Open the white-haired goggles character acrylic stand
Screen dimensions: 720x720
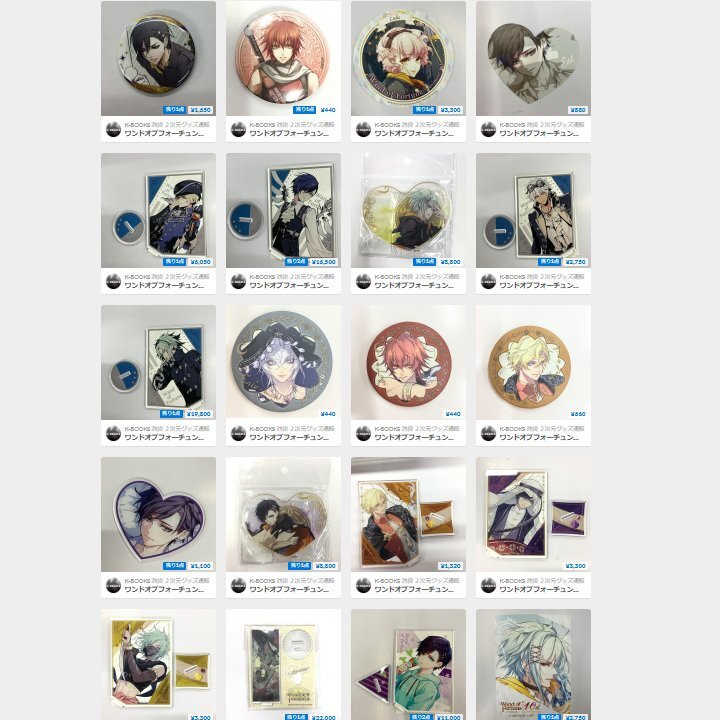[533, 210]
